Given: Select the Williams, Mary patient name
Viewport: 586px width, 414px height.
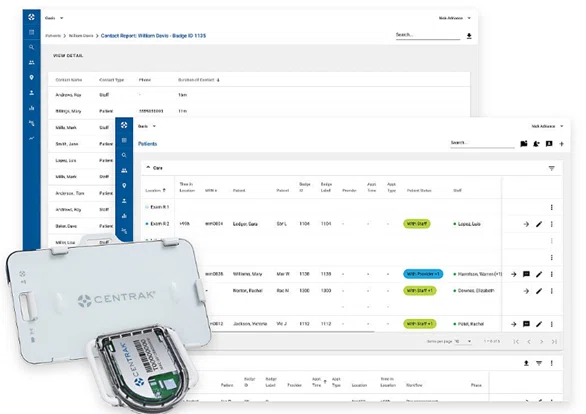Looking at the screenshot, I should coord(247,274).
